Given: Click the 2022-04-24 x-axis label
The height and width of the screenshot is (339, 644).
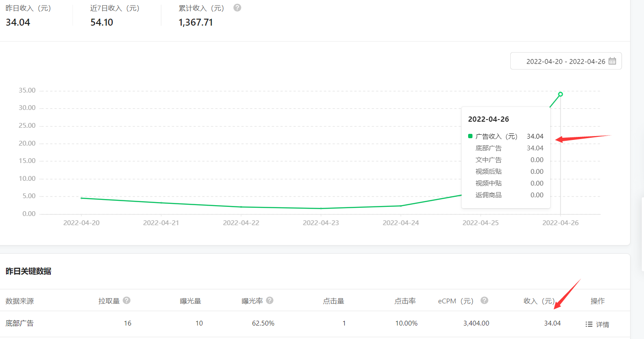Looking at the screenshot, I should pos(401,223).
